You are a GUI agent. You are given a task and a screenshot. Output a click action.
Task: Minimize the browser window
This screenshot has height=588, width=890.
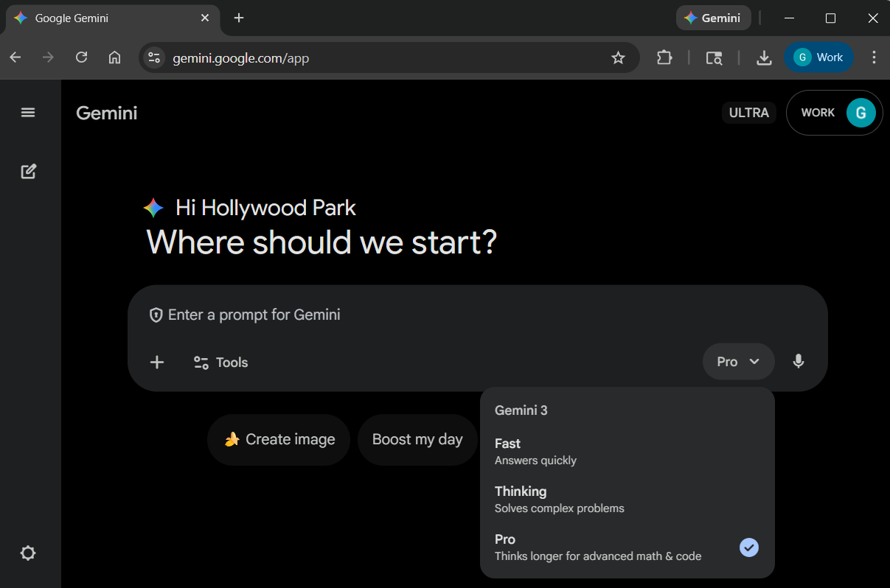[790, 18]
